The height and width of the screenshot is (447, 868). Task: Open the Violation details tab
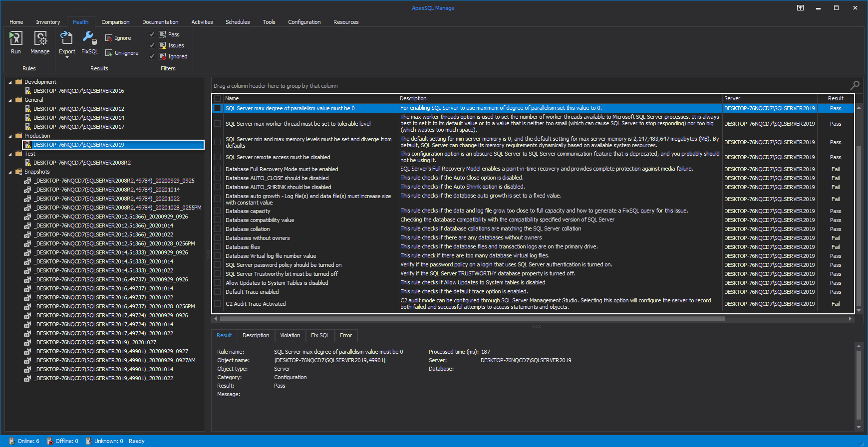pos(290,335)
